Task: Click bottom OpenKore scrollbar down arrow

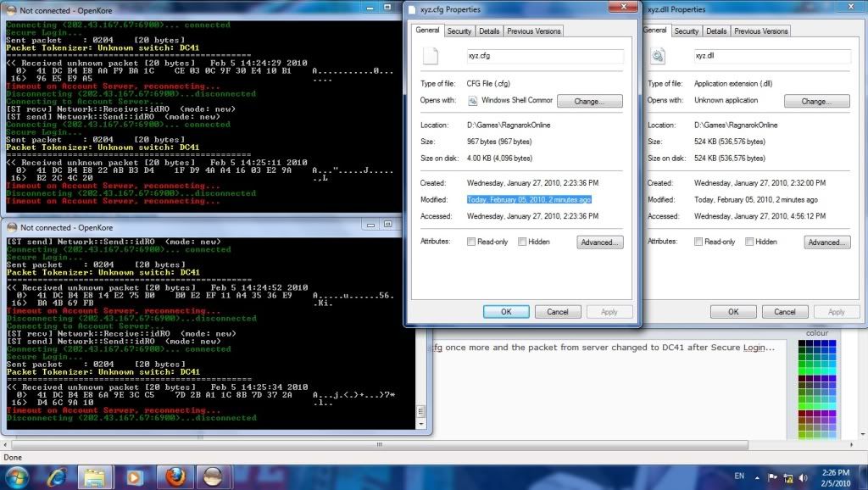Action: click(421, 424)
